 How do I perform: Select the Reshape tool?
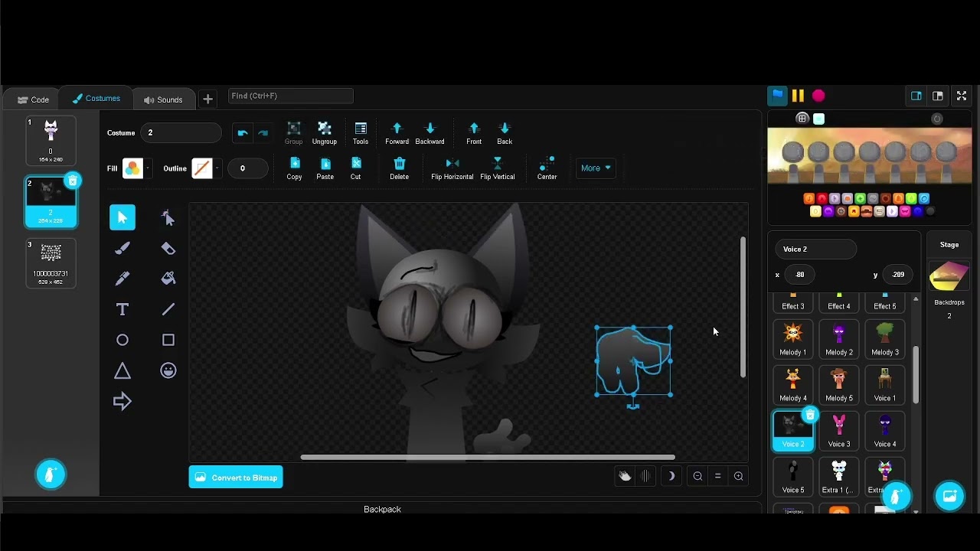click(x=168, y=217)
